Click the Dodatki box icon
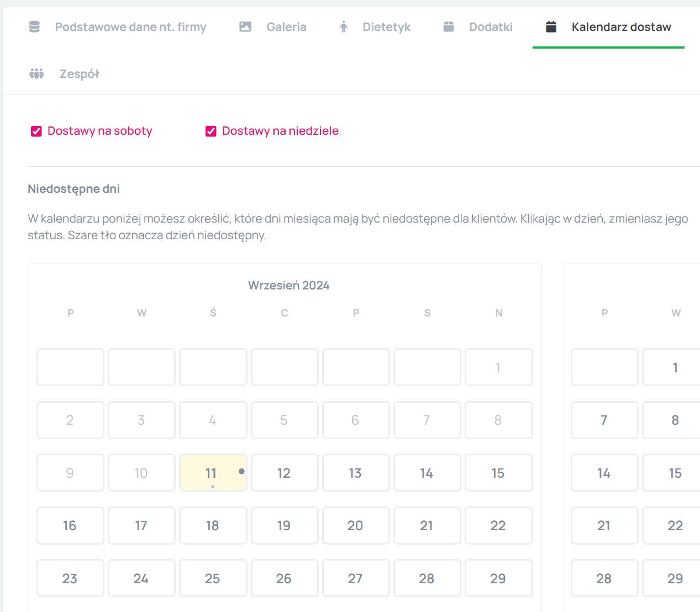 click(x=449, y=27)
